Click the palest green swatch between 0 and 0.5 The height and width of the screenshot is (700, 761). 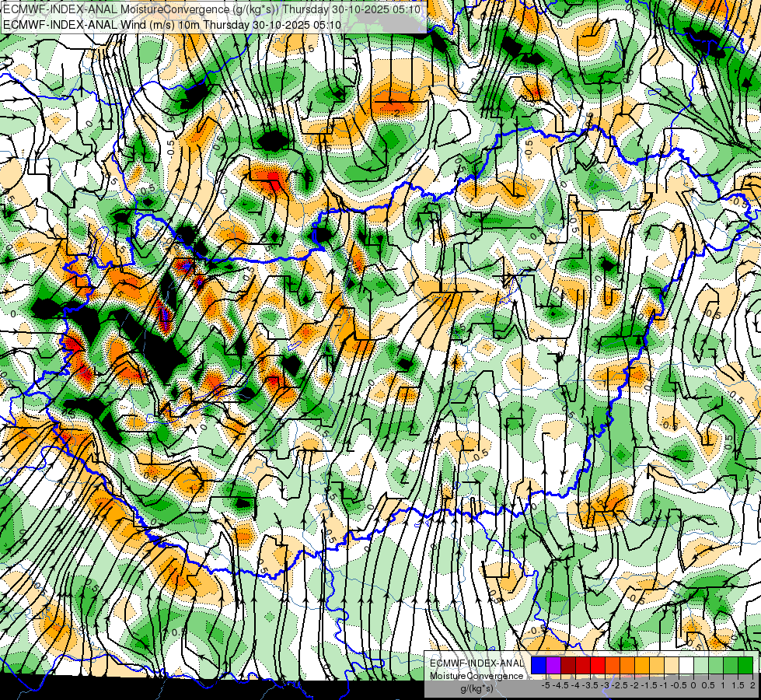point(701,666)
